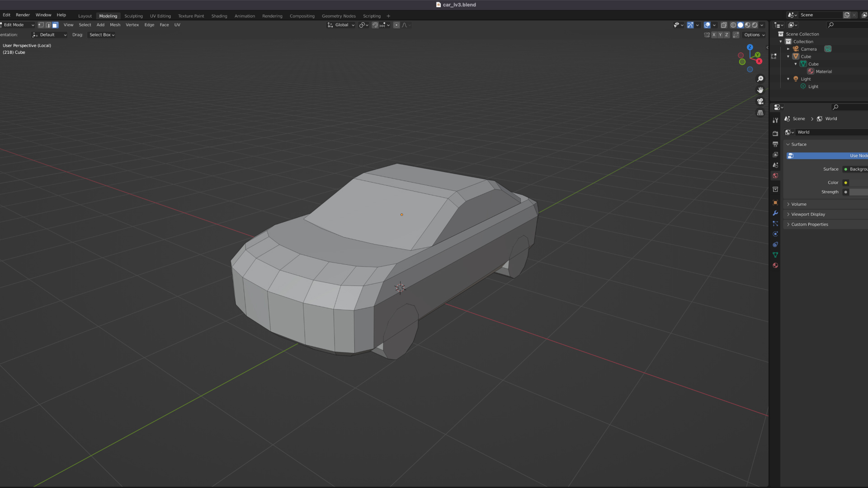The height and width of the screenshot is (488, 868).
Task: Open the Object Constraints properties tab
Action: 775,244
